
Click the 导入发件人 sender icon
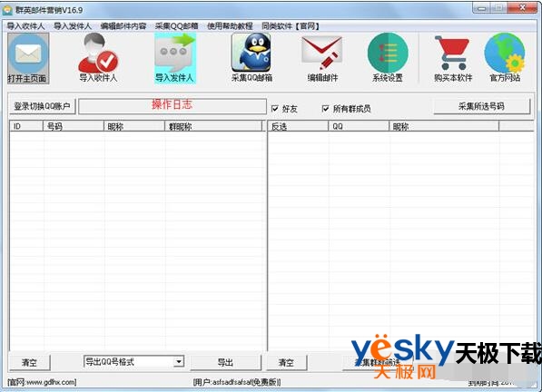175,58
